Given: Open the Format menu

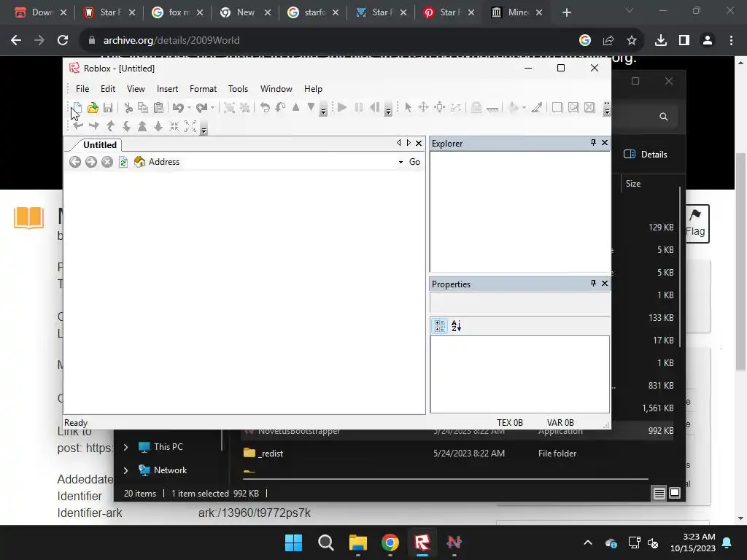Looking at the screenshot, I should tap(203, 88).
